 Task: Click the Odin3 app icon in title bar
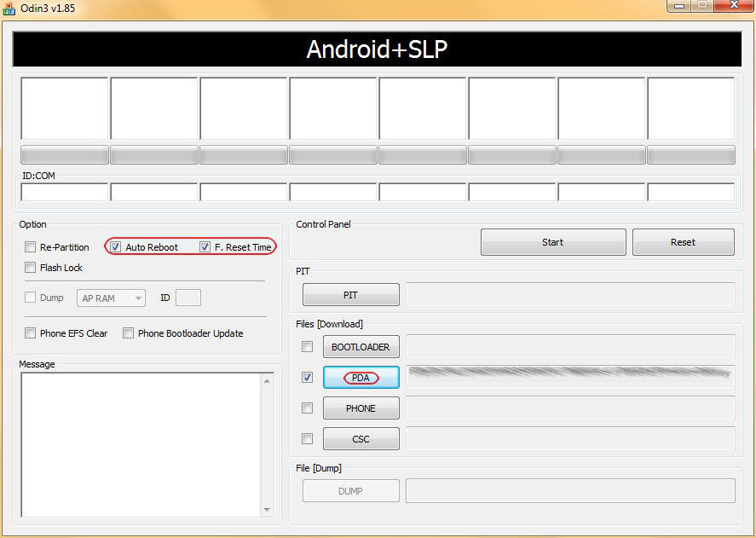coord(9,8)
